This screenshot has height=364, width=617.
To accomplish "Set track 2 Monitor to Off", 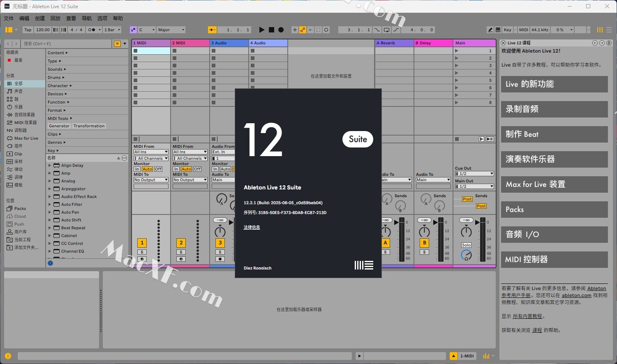I will coord(197,169).
